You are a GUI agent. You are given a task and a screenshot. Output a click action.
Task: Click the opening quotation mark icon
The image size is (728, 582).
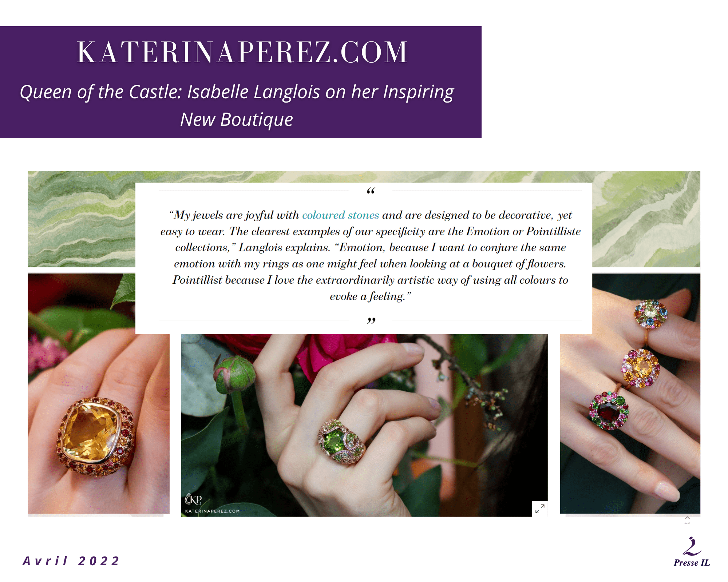(371, 191)
